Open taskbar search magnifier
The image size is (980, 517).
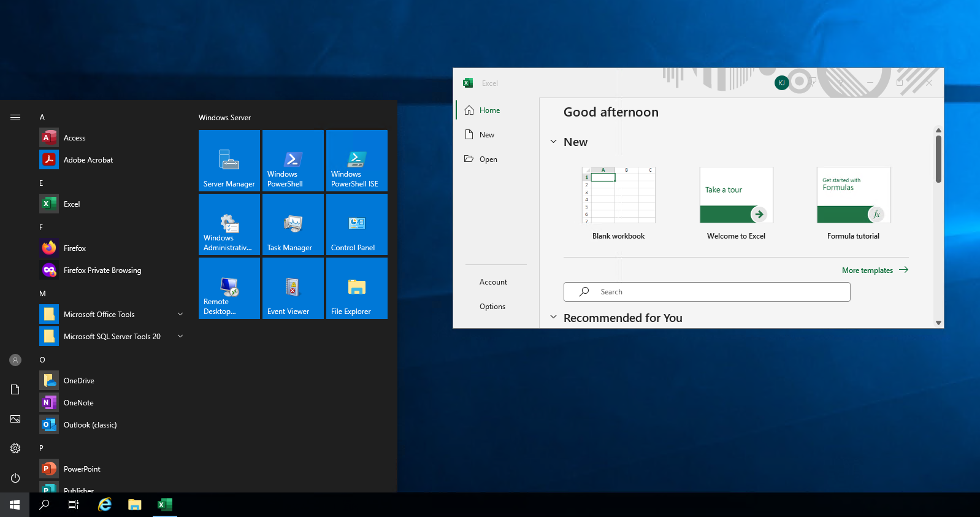[x=44, y=505]
